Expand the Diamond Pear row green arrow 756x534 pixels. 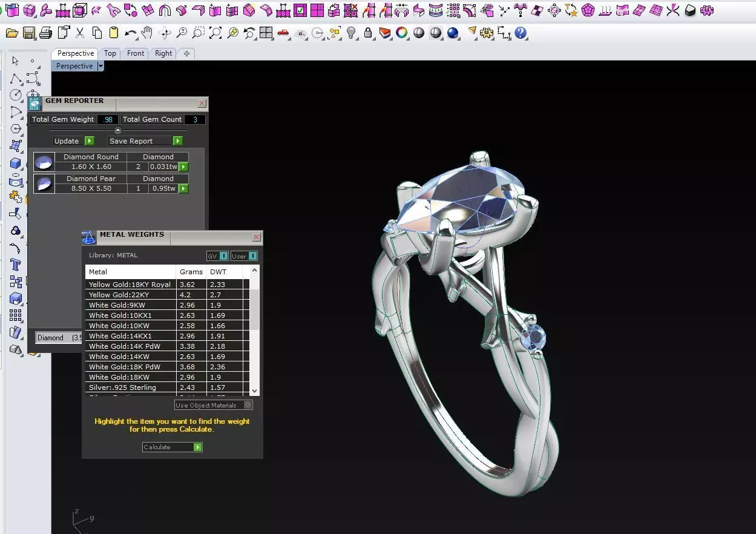click(x=183, y=188)
